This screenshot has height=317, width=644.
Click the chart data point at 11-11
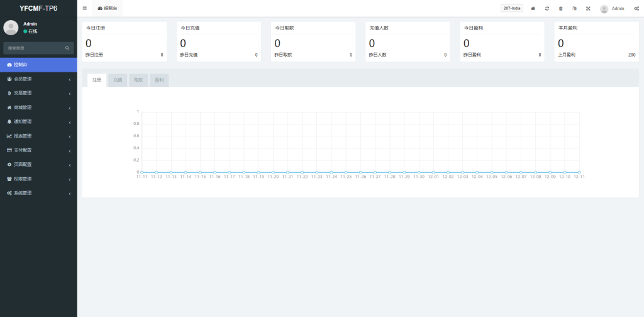tap(142, 172)
